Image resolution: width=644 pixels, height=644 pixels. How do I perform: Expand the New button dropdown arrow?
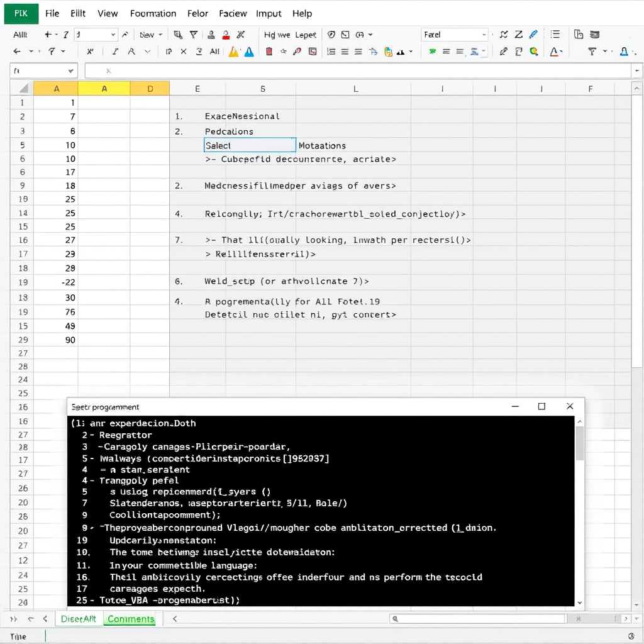click(160, 35)
